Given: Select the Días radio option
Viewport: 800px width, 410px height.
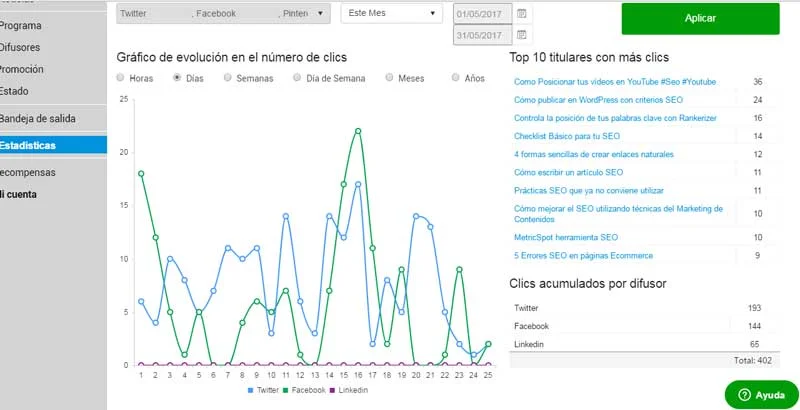Looking at the screenshot, I should tap(177, 78).
